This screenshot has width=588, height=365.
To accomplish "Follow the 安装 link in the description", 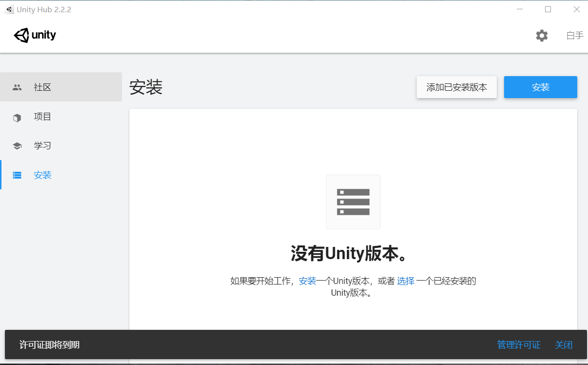I will (x=307, y=281).
